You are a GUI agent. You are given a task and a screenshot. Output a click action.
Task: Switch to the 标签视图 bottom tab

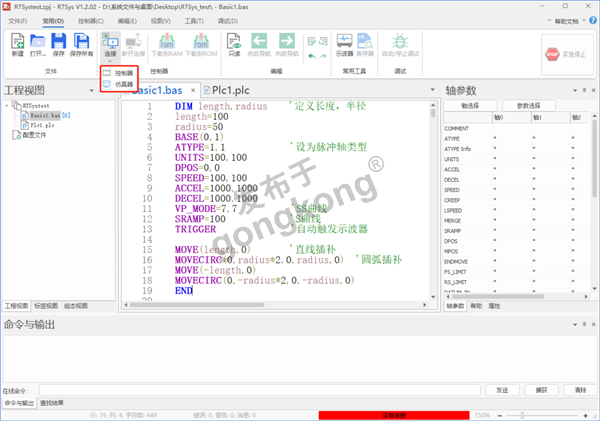[46, 306]
